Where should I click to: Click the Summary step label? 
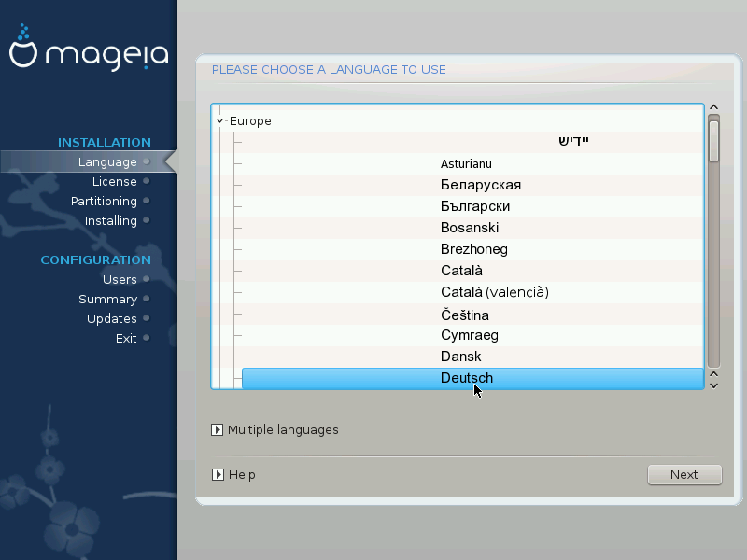tap(107, 299)
